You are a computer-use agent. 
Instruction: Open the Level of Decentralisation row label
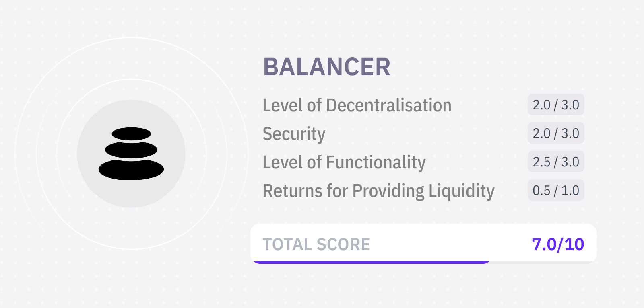pos(357,105)
